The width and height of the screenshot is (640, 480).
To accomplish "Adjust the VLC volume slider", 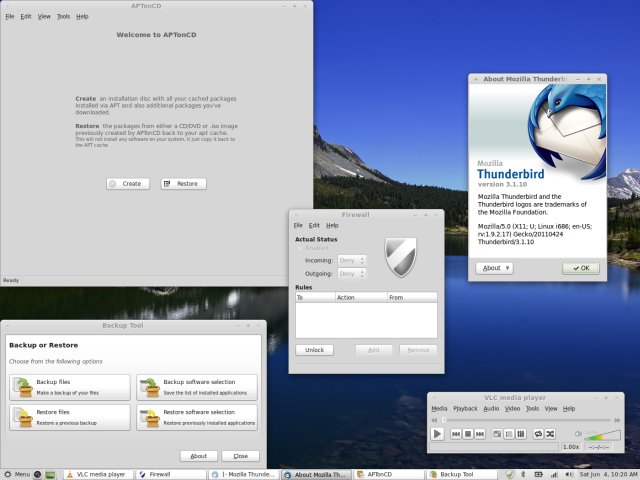I will pos(603,435).
